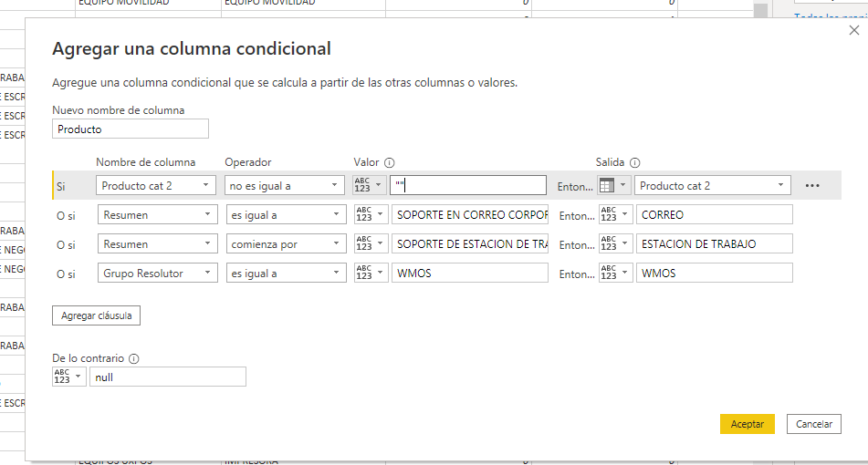Expand Grupo Resolutor column dropdown
This screenshot has width=868, height=465.
point(157,274)
